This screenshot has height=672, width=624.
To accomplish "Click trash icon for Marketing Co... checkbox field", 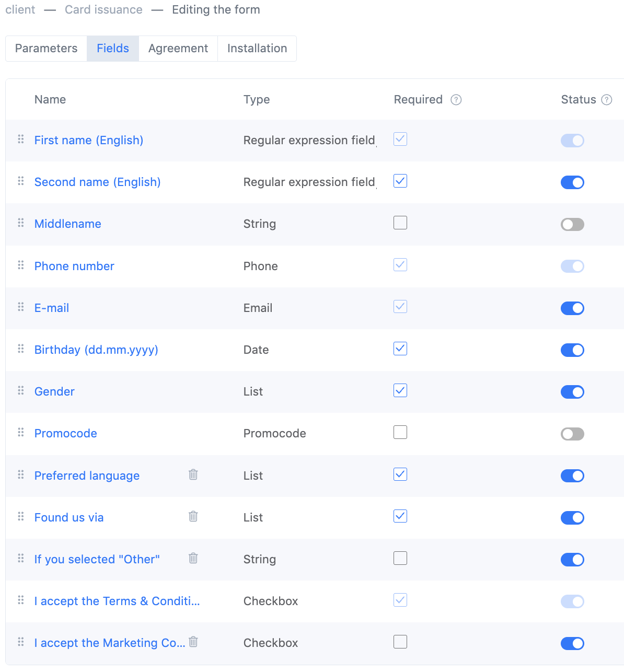I will click(193, 642).
